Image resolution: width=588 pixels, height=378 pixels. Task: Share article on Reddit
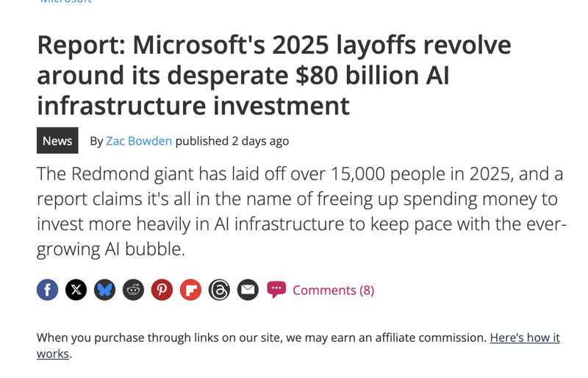(133, 290)
